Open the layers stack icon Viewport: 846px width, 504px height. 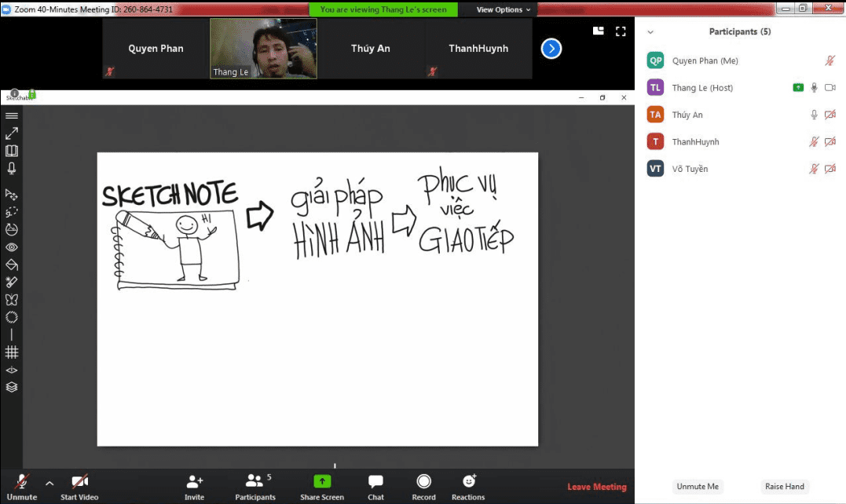[x=12, y=387]
